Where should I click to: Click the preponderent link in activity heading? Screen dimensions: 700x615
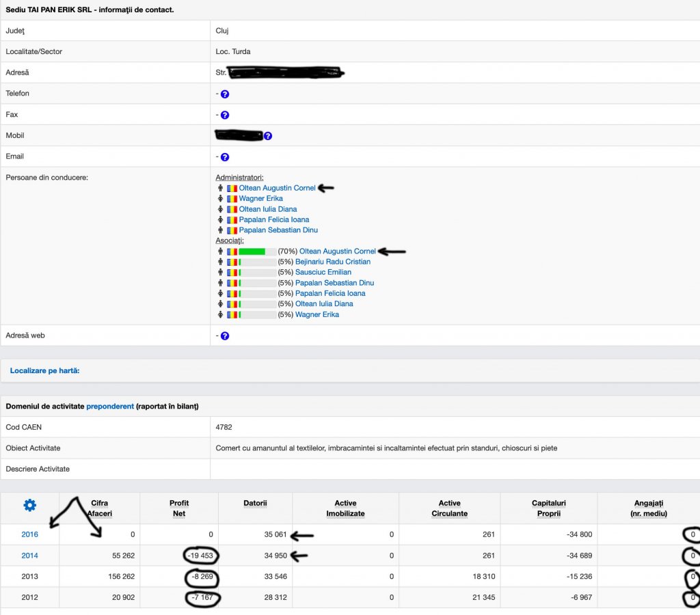point(110,407)
